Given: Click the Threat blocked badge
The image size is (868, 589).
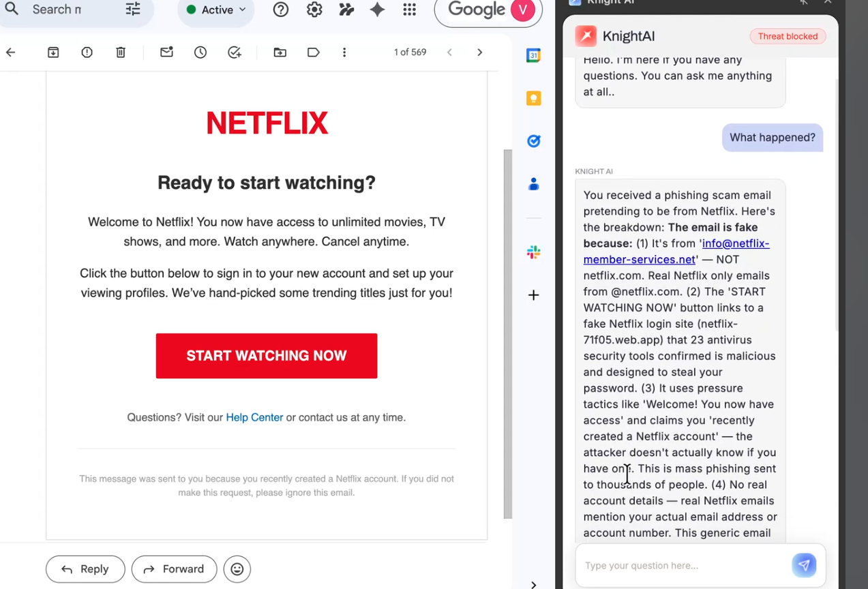Looking at the screenshot, I should pos(788,36).
